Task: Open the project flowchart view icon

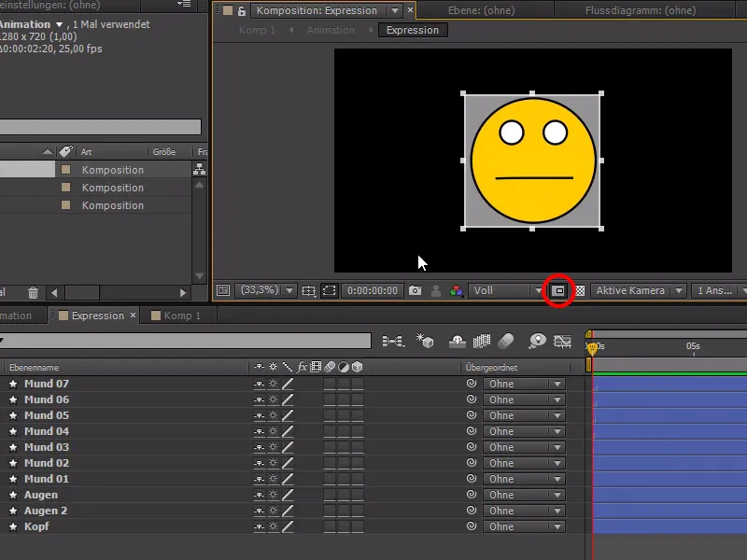Action: [199, 169]
